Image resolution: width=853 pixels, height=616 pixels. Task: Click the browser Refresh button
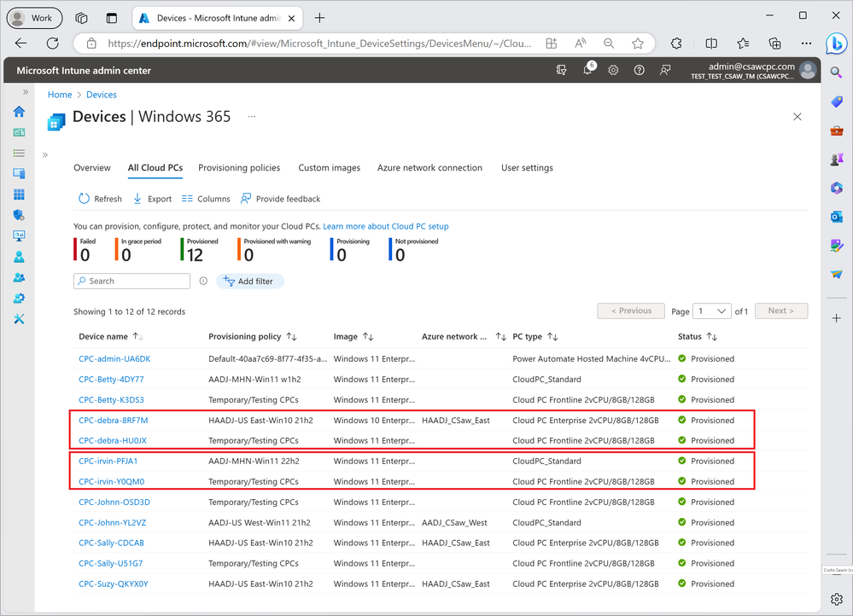click(x=52, y=44)
